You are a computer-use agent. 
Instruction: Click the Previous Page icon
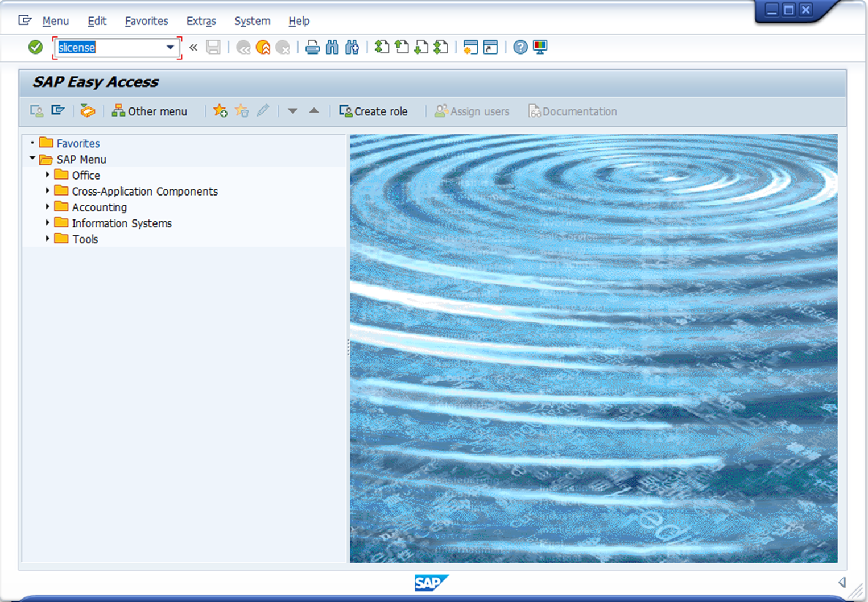402,47
